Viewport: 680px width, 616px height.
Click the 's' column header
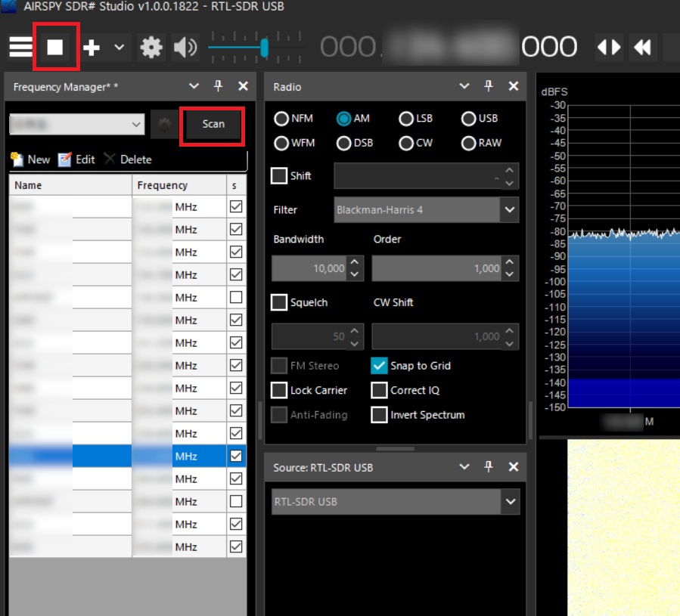pyautogui.click(x=236, y=185)
